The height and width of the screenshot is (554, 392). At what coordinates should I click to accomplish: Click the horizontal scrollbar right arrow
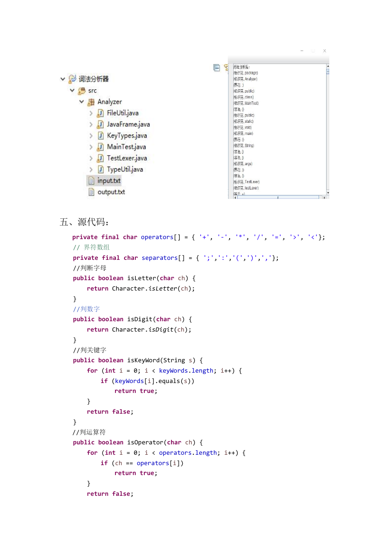(x=324, y=197)
